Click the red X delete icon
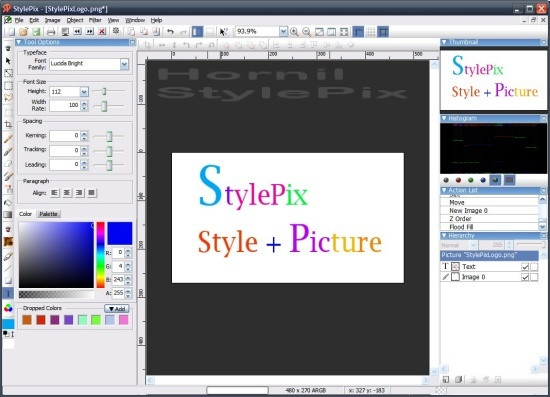The image size is (550, 397). [102, 32]
